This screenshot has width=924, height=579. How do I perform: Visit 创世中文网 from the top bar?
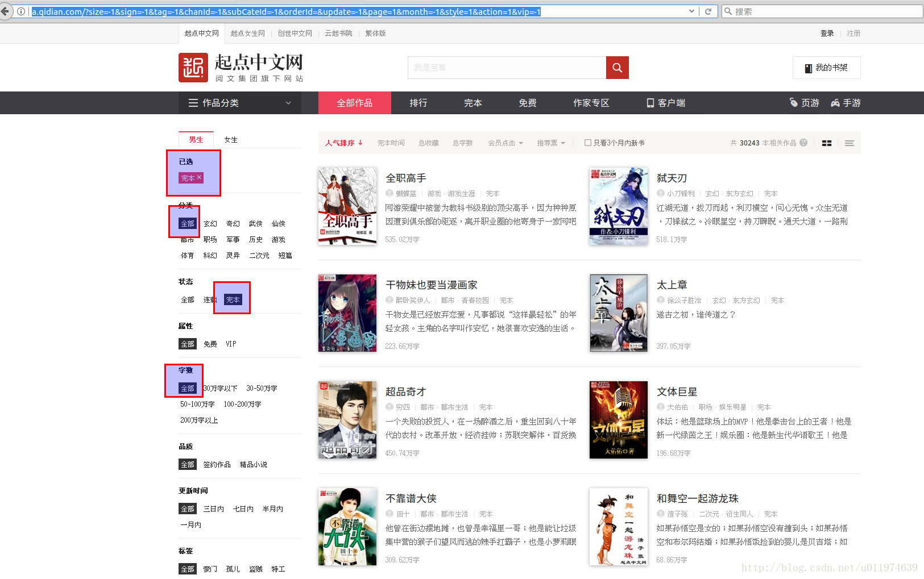295,34
